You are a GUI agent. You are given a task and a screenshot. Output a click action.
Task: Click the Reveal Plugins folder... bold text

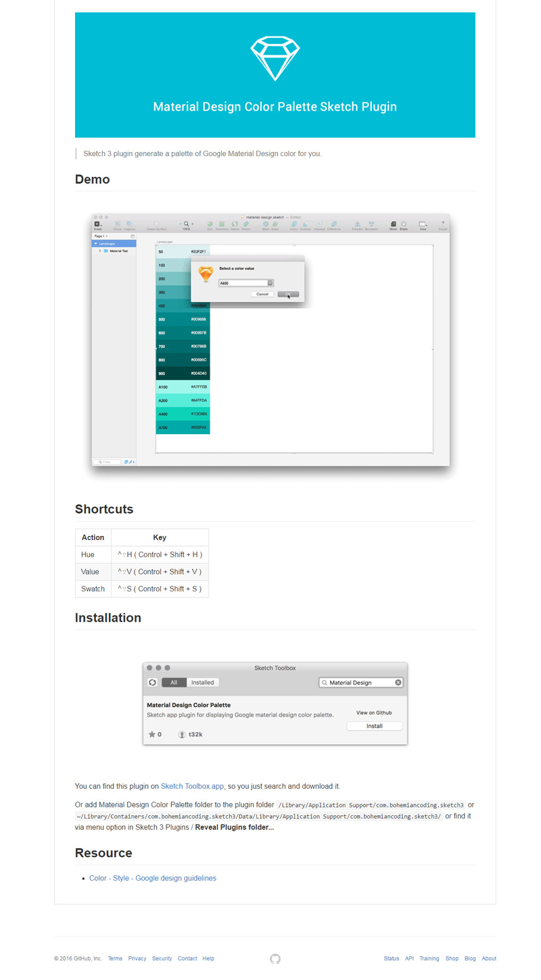pos(235,827)
